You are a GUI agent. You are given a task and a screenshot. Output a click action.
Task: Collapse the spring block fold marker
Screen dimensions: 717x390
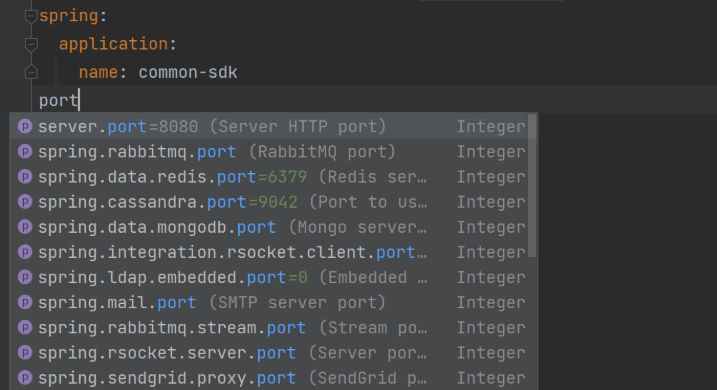tap(31, 16)
